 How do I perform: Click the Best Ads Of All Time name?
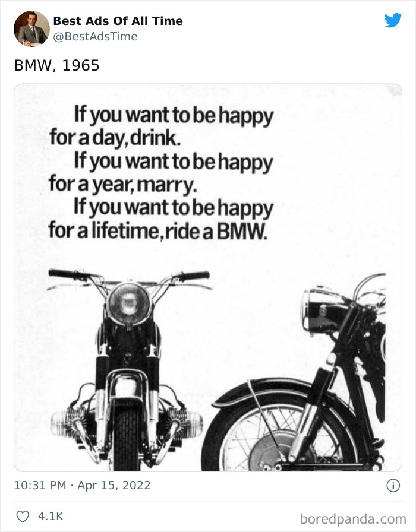click(118, 21)
